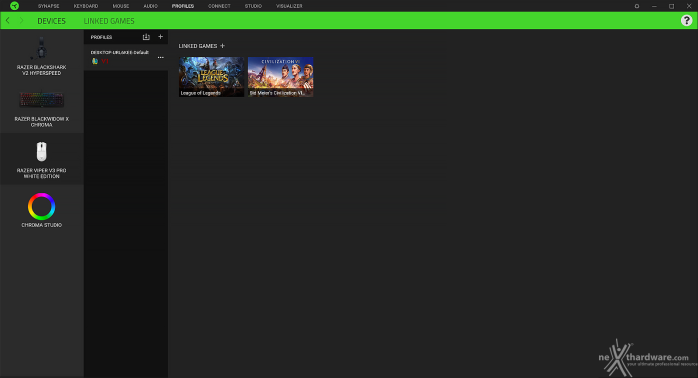698x378 pixels.
Task: Open the Visualizer tab
Action: [289, 6]
